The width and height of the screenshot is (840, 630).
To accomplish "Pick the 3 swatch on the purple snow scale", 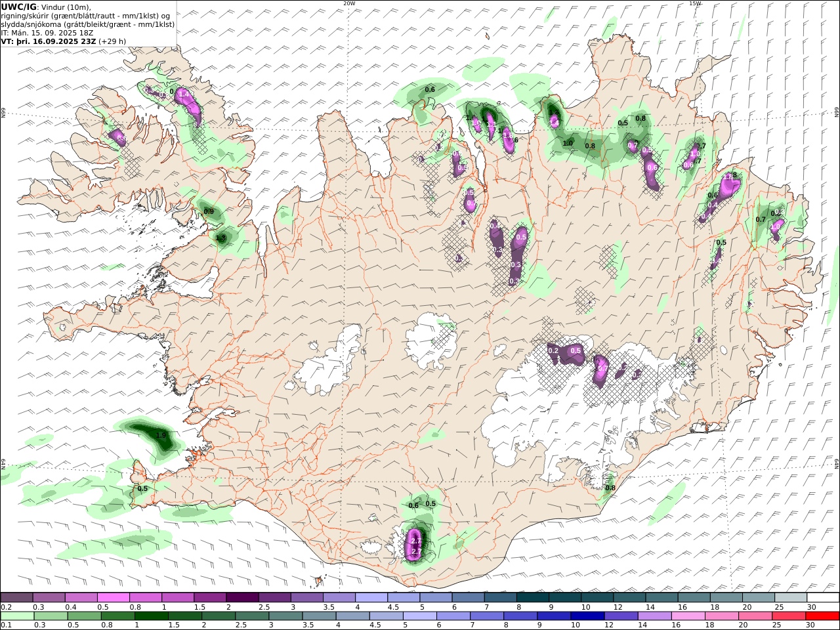I will tap(307, 597).
